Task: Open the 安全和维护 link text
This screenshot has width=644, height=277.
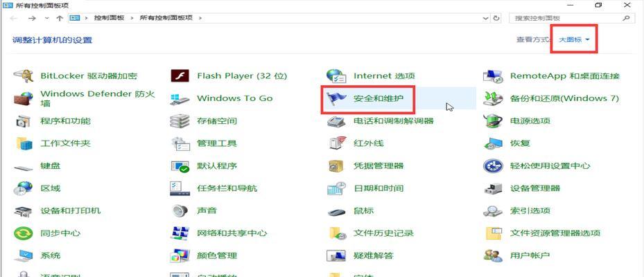Action: pos(378,98)
